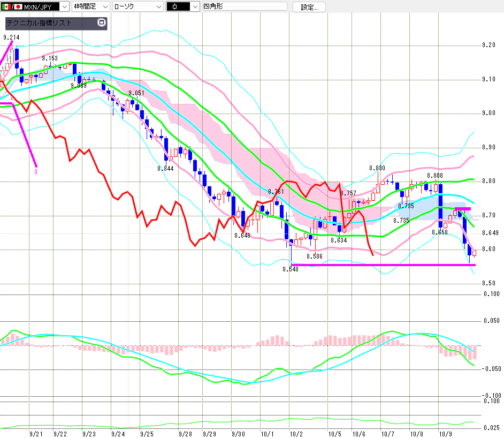
Task: Click the 9/21 date label
Action: 36,434
